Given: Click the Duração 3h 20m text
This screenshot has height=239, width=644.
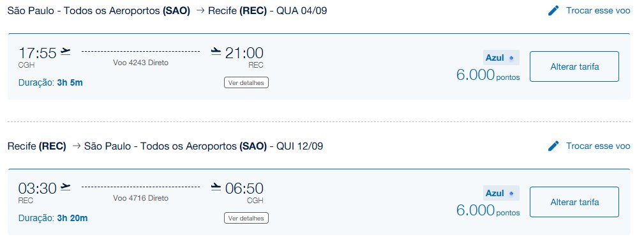Looking at the screenshot, I should click(x=53, y=218).
